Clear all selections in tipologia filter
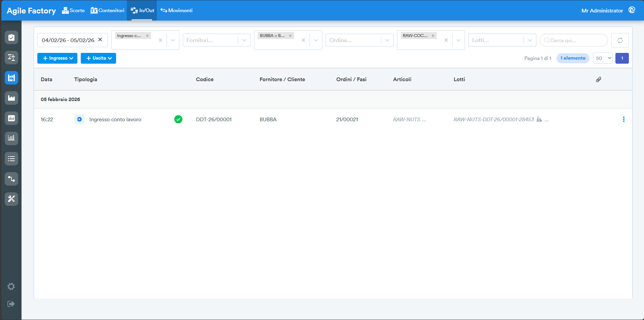The image size is (644, 320). pyautogui.click(x=160, y=40)
